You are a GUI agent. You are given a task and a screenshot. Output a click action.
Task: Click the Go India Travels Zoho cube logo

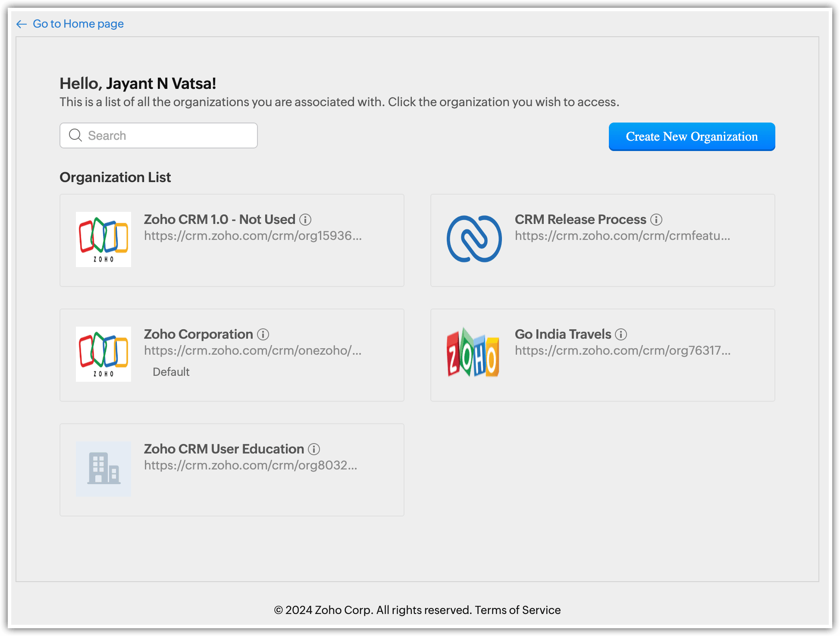point(473,353)
